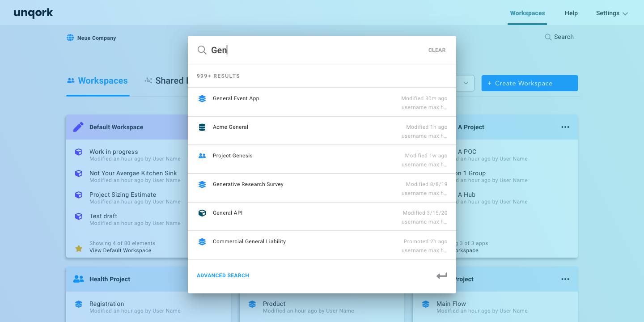Click the people icon on Health Project header
The width and height of the screenshot is (644, 322).
78,279
